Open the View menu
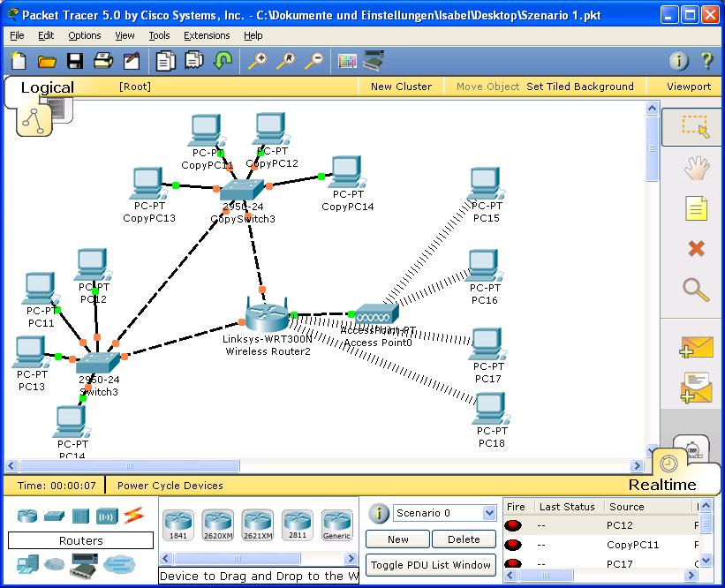 (125, 35)
